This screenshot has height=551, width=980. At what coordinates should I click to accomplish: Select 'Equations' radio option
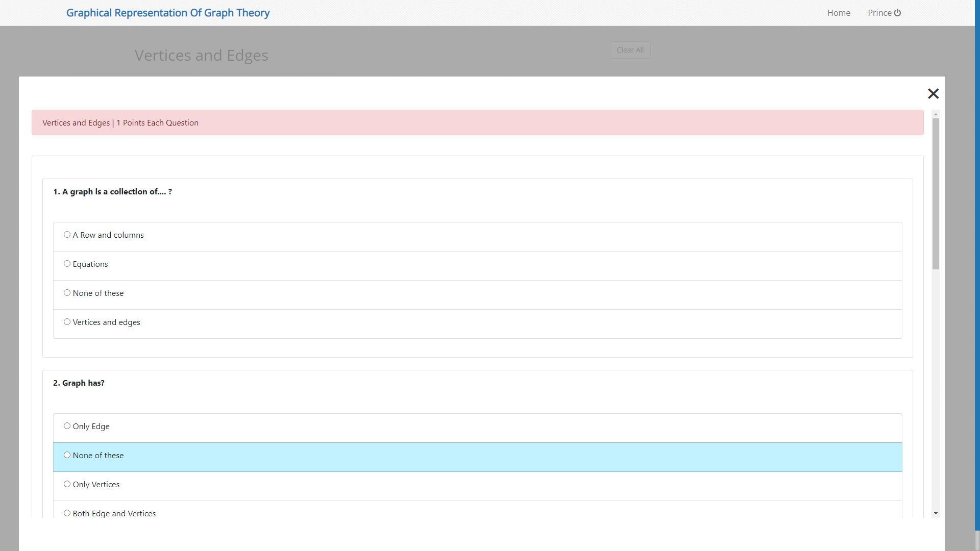tap(67, 264)
